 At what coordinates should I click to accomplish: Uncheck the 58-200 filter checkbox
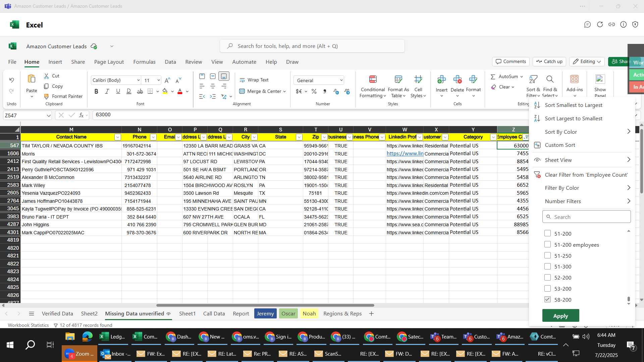[547, 299]
